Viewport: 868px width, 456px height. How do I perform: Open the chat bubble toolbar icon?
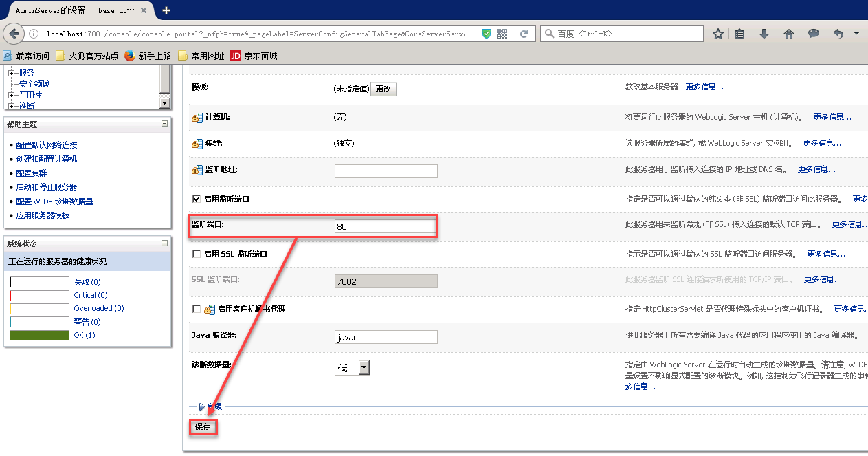814,34
